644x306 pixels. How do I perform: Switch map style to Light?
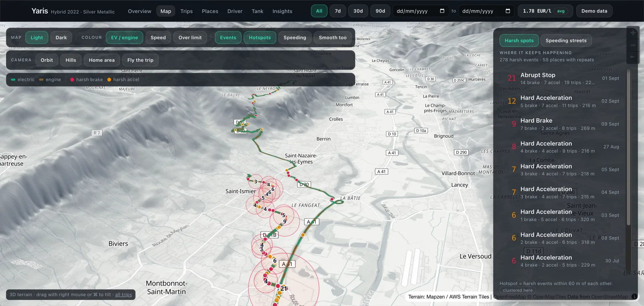37,38
